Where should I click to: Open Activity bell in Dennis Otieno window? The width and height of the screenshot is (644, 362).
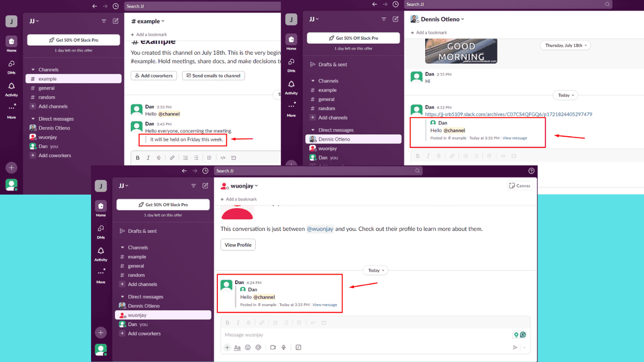tap(291, 87)
